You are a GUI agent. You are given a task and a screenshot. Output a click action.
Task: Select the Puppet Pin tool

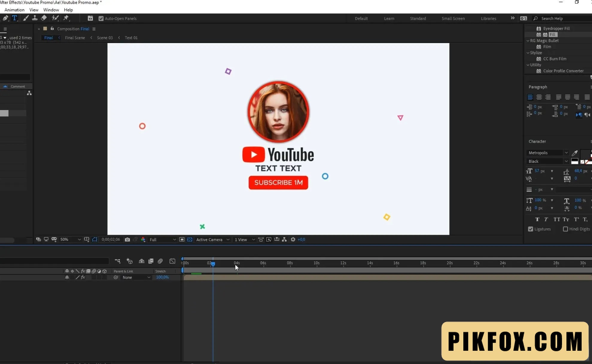click(x=66, y=18)
